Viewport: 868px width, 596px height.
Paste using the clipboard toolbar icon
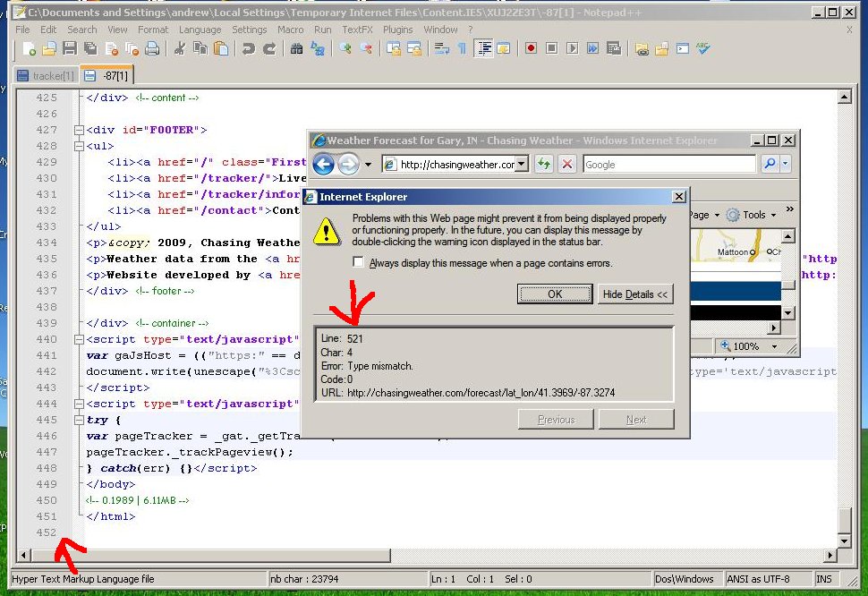[x=221, y=48]
